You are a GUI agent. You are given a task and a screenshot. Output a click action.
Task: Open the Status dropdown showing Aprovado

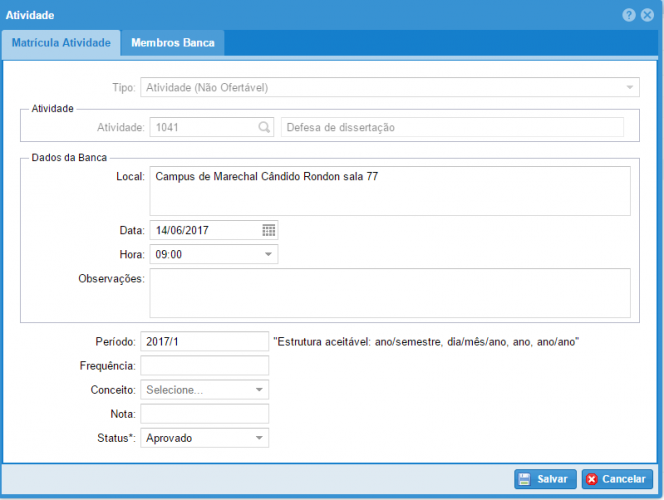pos(259,438)
